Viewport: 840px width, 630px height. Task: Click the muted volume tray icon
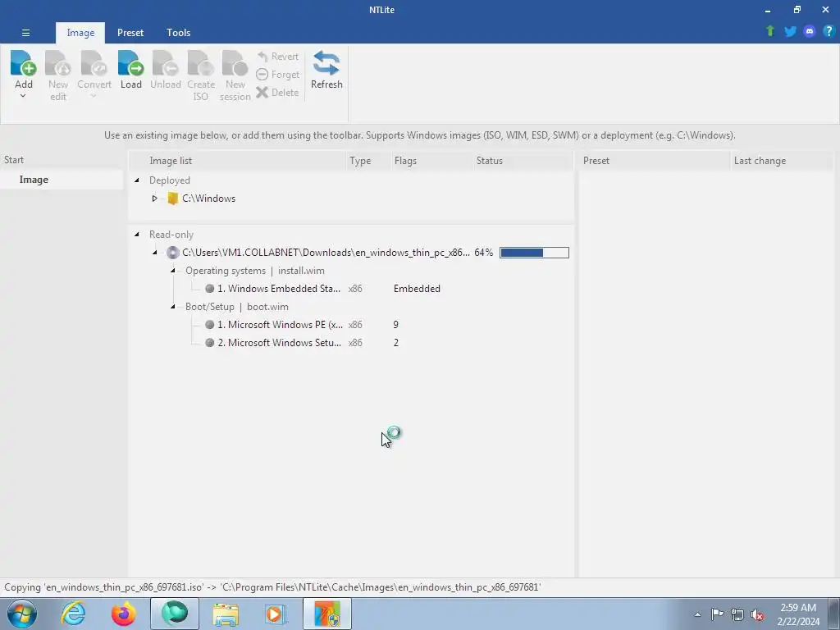[x=757, y=614]
